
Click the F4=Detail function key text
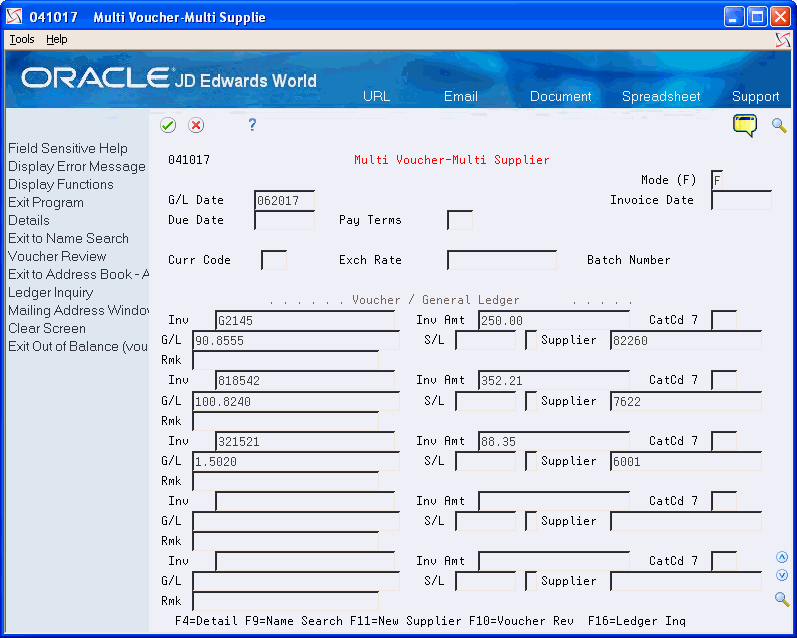[x=206, y=621]
